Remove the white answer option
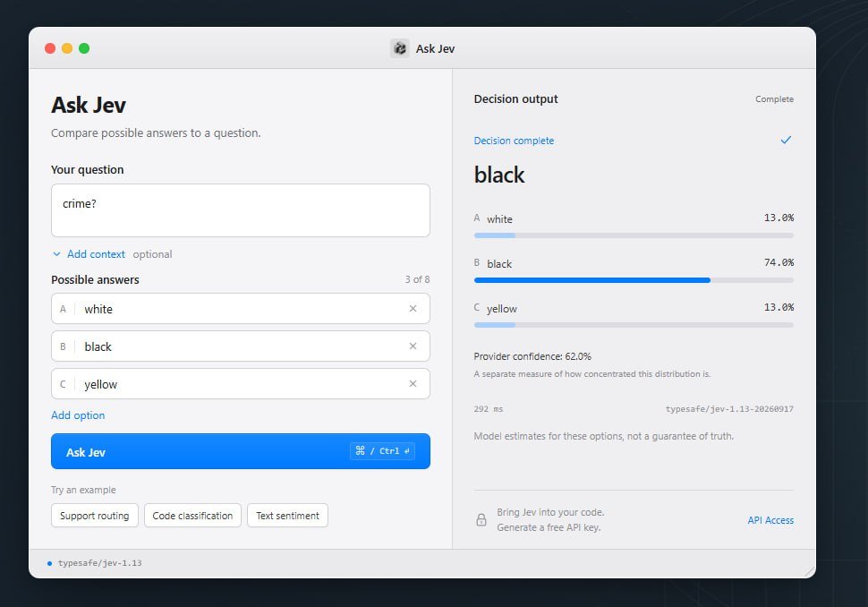The image size is (868, 607). pos(413,309)
